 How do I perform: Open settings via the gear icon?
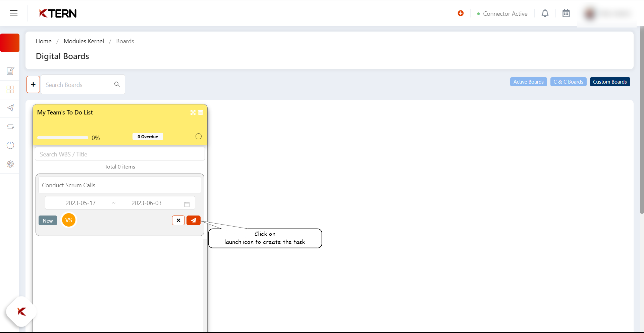[10, 164]
